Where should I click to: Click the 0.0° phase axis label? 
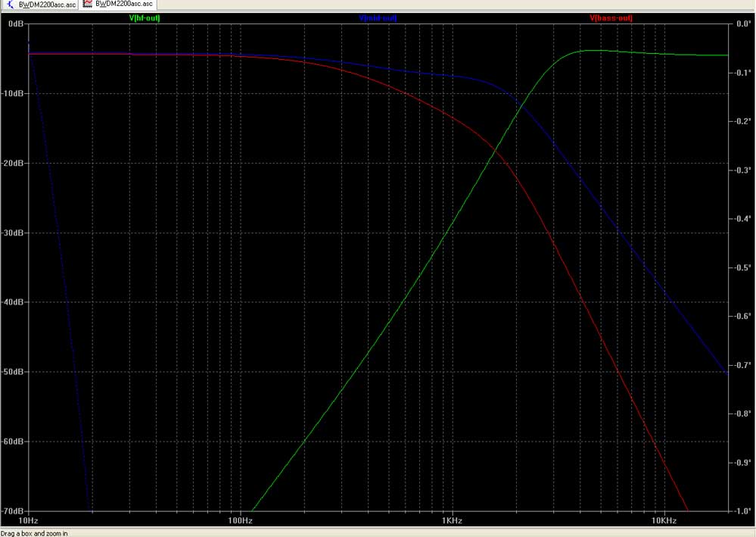point(743,23)
